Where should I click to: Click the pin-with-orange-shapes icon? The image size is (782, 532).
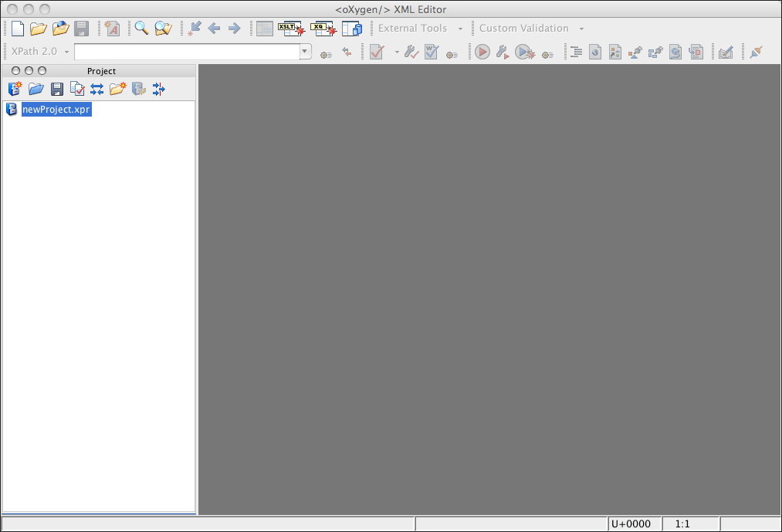[x=635, y=52]
